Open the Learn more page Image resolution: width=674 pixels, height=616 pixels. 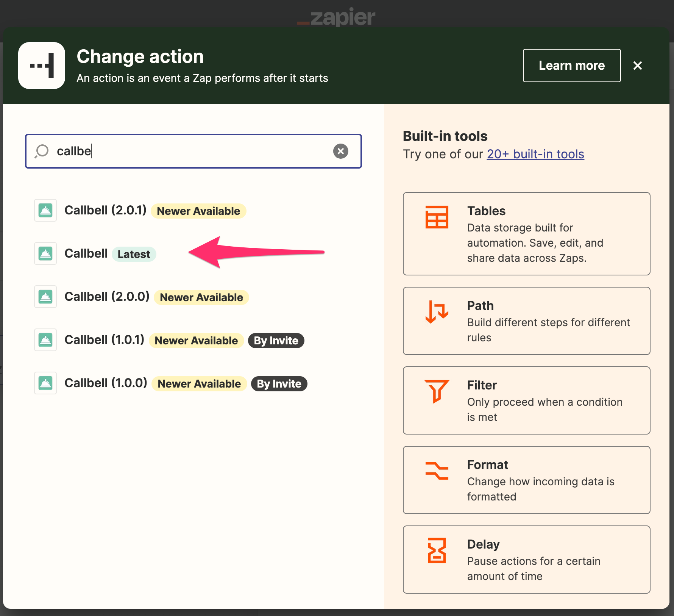[x=572, y=66]
